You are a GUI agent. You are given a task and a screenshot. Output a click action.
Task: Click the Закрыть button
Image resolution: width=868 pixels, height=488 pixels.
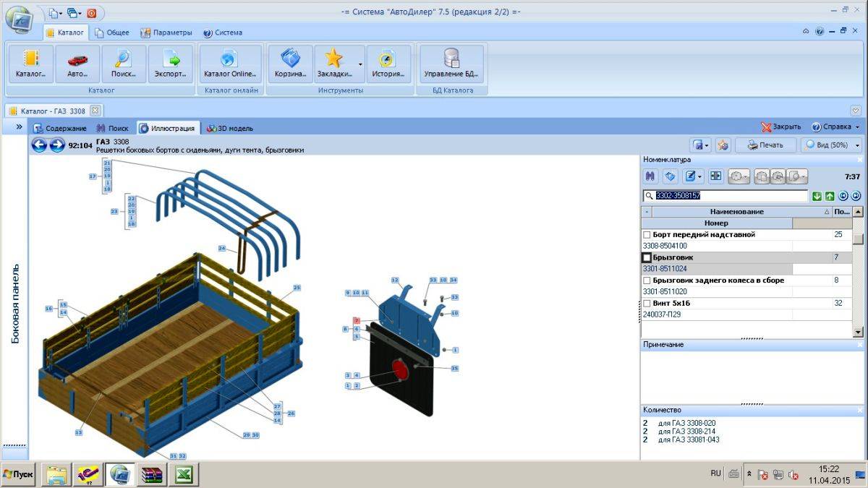780,127
